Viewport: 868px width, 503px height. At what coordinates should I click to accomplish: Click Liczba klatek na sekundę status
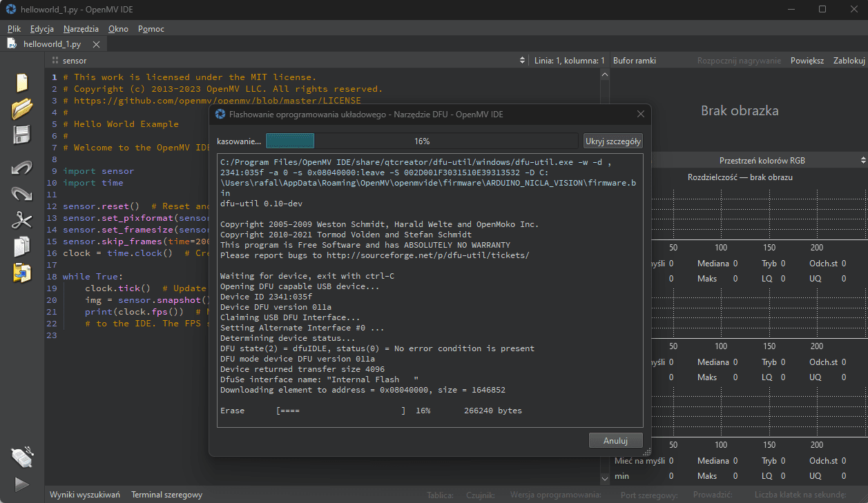[x=800, y=495]
